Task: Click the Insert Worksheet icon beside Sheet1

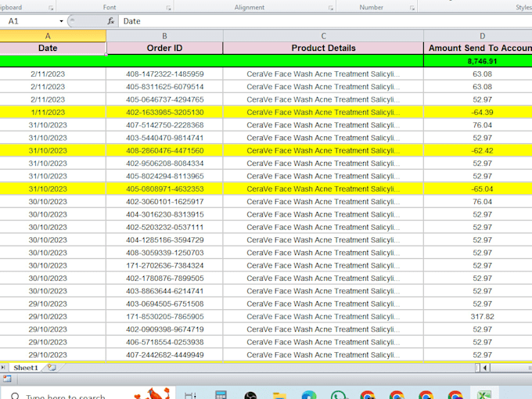Action: [x=52, y=368]
